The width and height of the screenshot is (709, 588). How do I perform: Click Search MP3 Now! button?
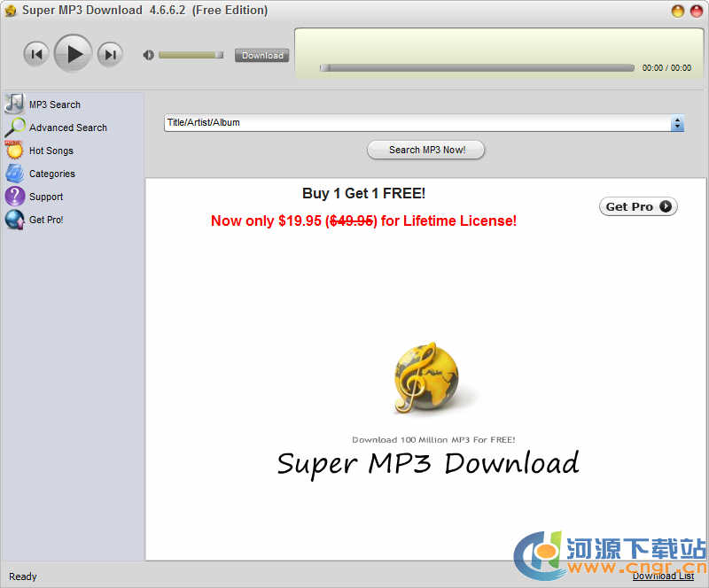(426, 150)
